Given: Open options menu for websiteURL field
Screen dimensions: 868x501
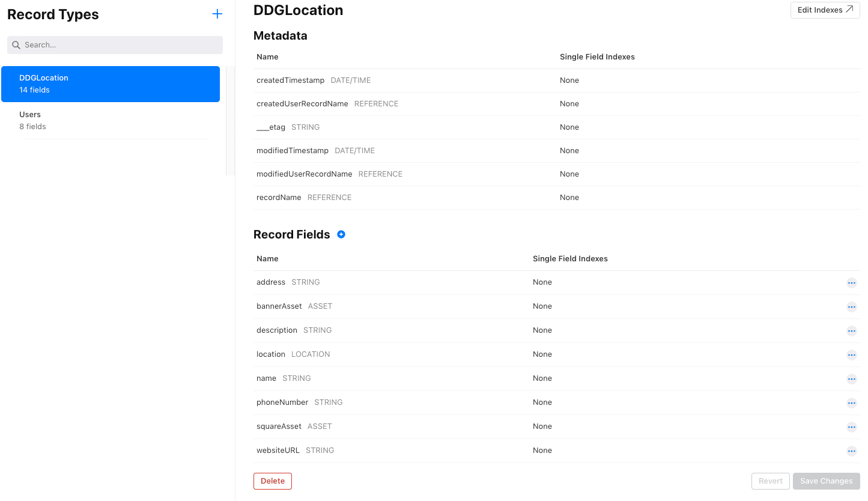Looking at the screenshot, I should [x=851, y=451].
